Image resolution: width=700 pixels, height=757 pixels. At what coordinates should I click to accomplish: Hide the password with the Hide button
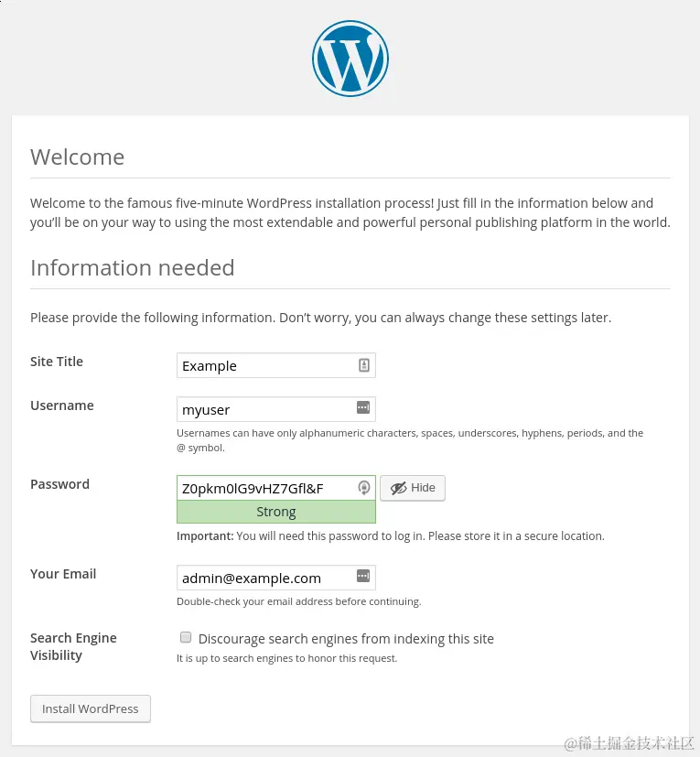[x=413, y=488]
